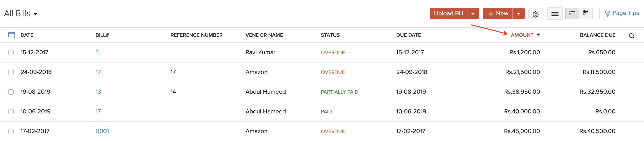Open bill number 13 link
This screenshot has height=141, width=644.
point(98,92)
